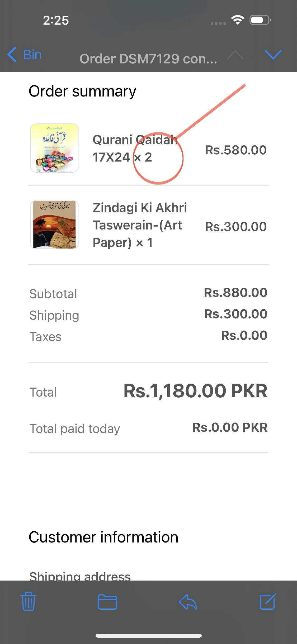Tap the Order summary heading
Viewport: 297px width, 644px height.
(x=82, y=91)
